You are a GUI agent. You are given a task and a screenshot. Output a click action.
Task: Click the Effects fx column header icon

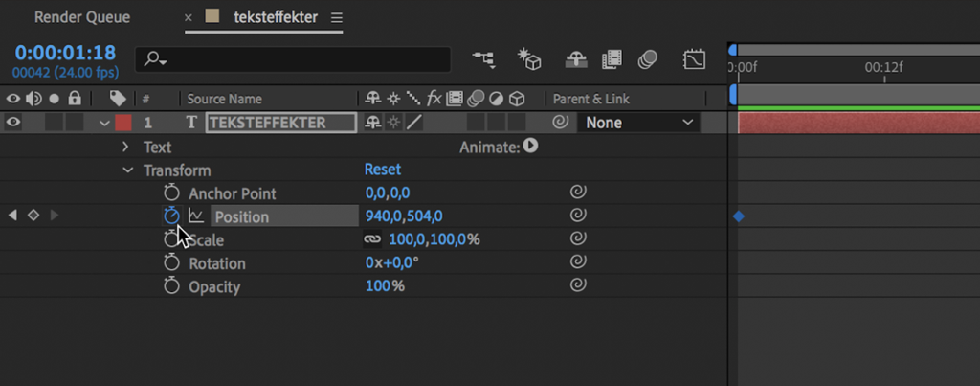coord(434,99)
